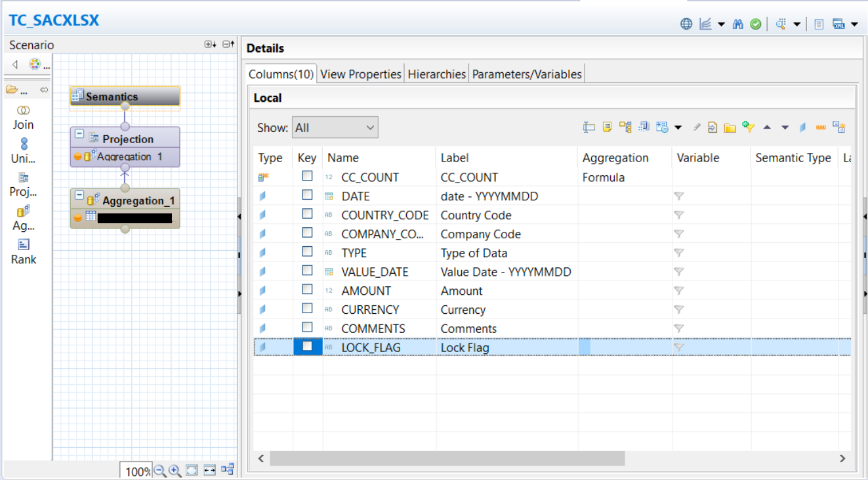
Task: Open search with the binoculars icon
Action: pyautogui.click(x=738, y=24)
